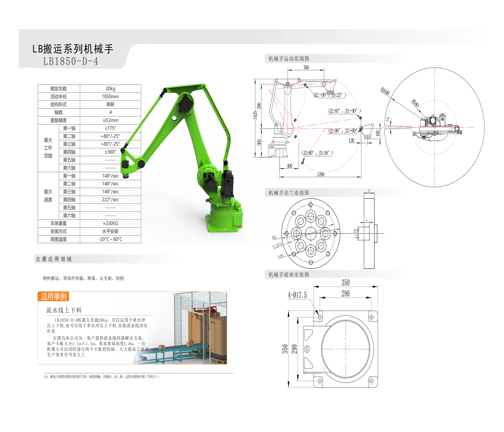Click the "轴数" row label

click(59, 112)
